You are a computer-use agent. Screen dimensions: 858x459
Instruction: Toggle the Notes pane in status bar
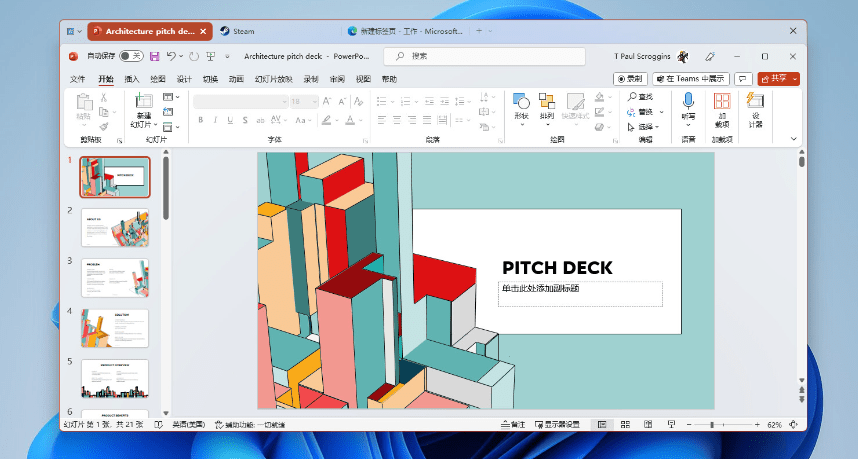[x=512, y=424]
